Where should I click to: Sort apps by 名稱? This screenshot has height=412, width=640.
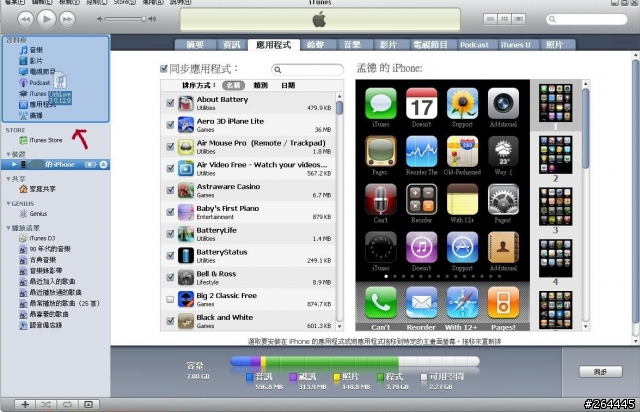click(x=233, y=85)
